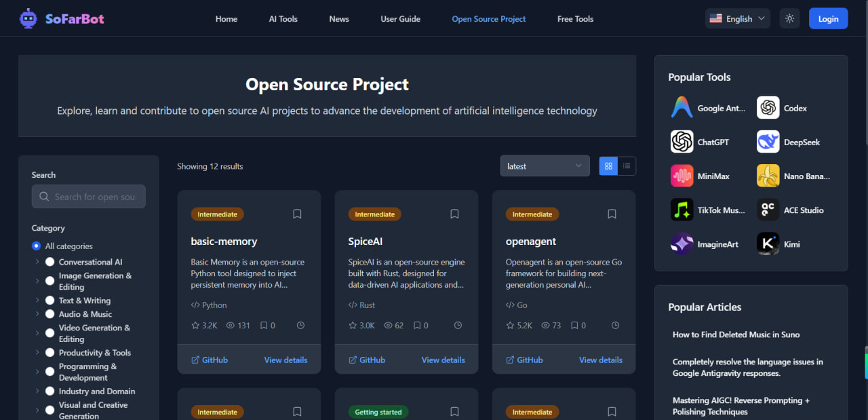Viewport: 868px width, 420px height.
Task: Toggle the light/dark theme sun icon
Action: pos(789,19)
